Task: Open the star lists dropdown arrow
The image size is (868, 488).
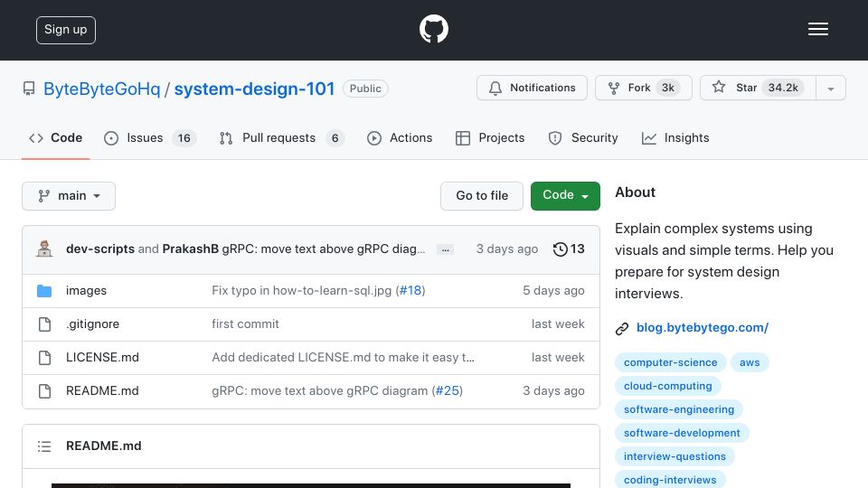Action: pyautogui.click(x=830, y=88)
